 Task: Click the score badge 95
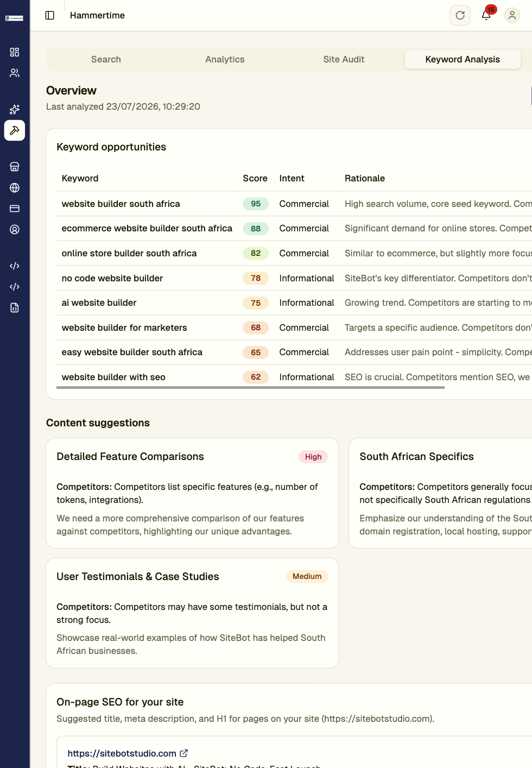[256, 204]
